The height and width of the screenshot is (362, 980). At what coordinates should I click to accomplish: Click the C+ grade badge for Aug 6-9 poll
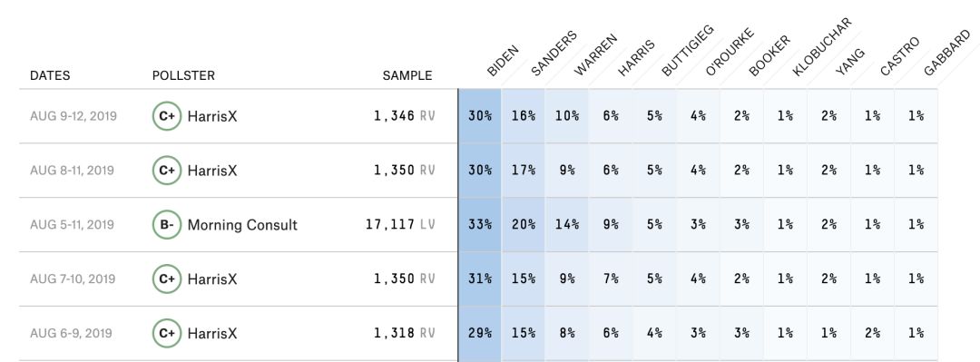(167, 333)
